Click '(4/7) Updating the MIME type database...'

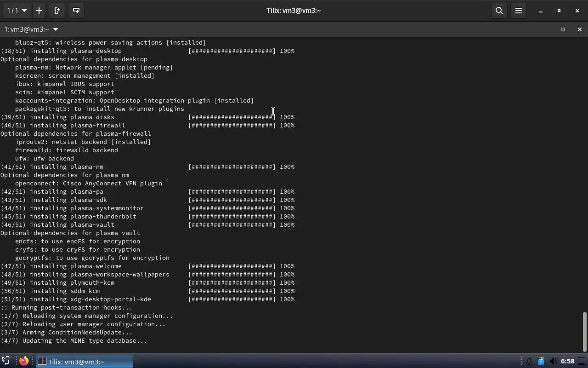(x=74, y=341)
